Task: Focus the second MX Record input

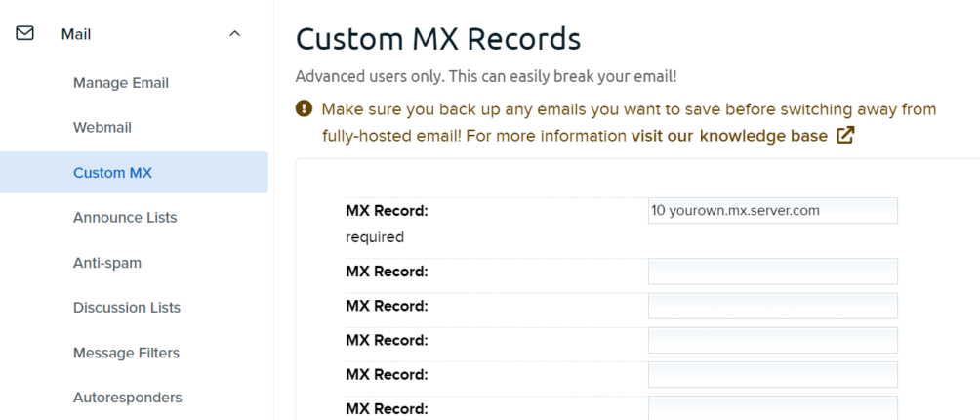Action: coord(772,272)
